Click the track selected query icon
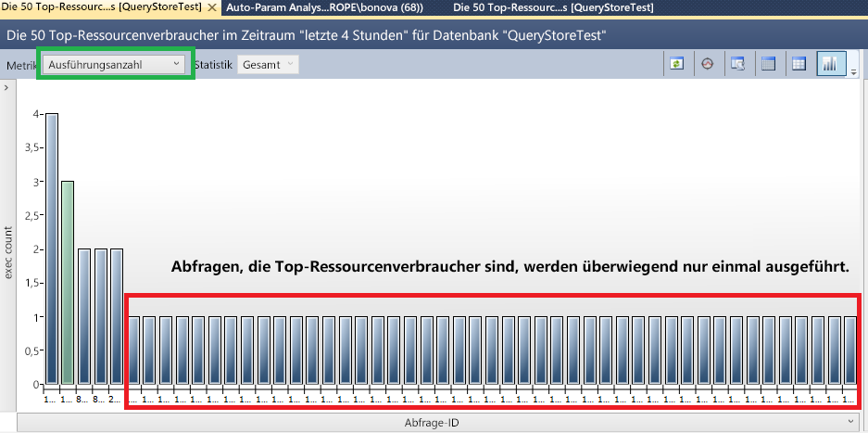 click(x=707, y=64)
